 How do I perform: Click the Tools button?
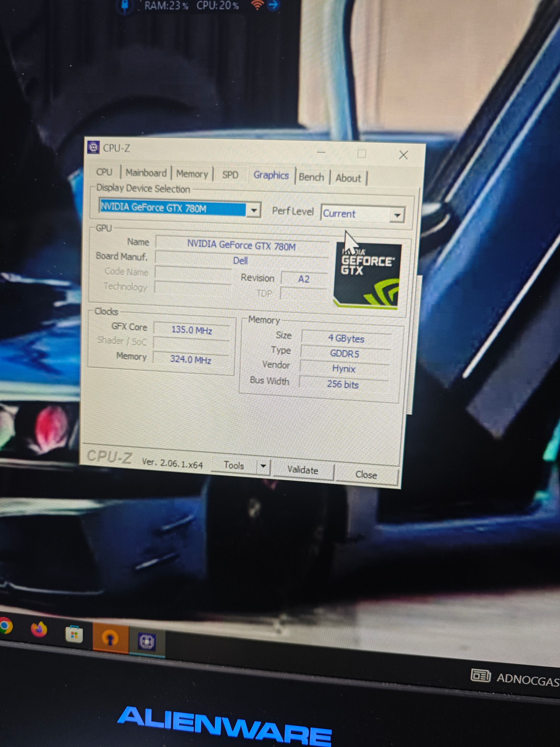pos(234,465)
